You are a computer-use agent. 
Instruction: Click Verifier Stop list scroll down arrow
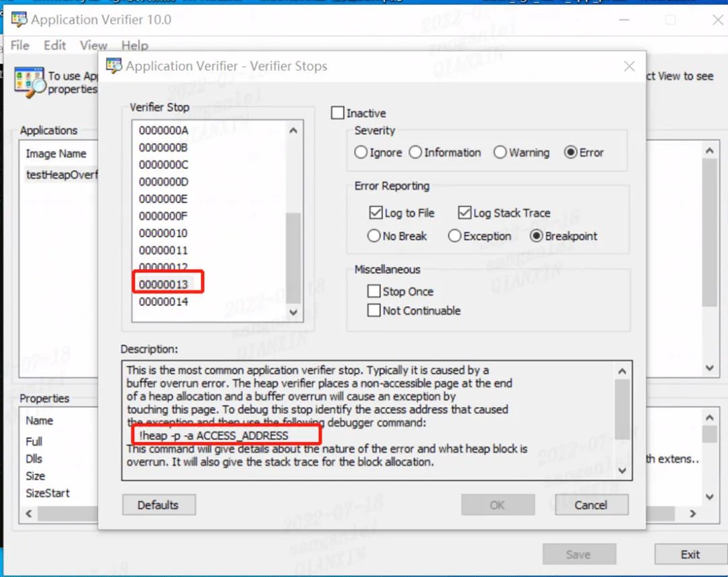(x=293, y=312)
